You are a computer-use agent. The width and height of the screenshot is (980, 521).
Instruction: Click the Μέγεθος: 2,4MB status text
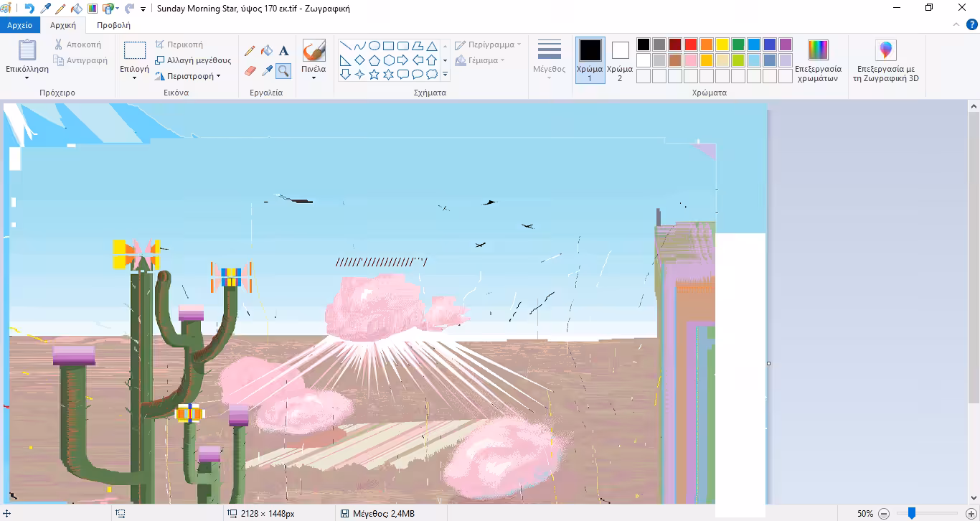[383, 514]
